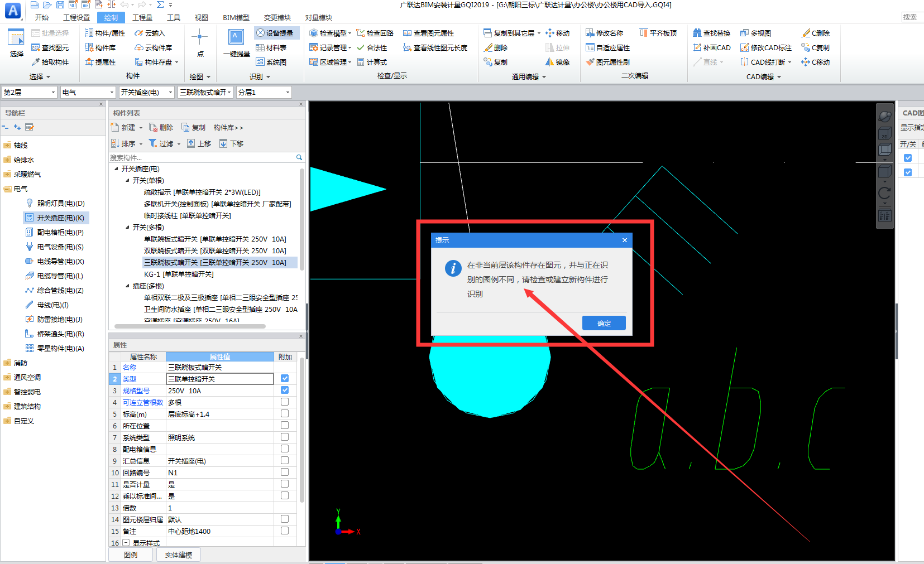The height and width of the screenshot is (564, 924).
Task: Toggle 附加 checkbox for 可连立管根数 row
Action: coord(285,402)
